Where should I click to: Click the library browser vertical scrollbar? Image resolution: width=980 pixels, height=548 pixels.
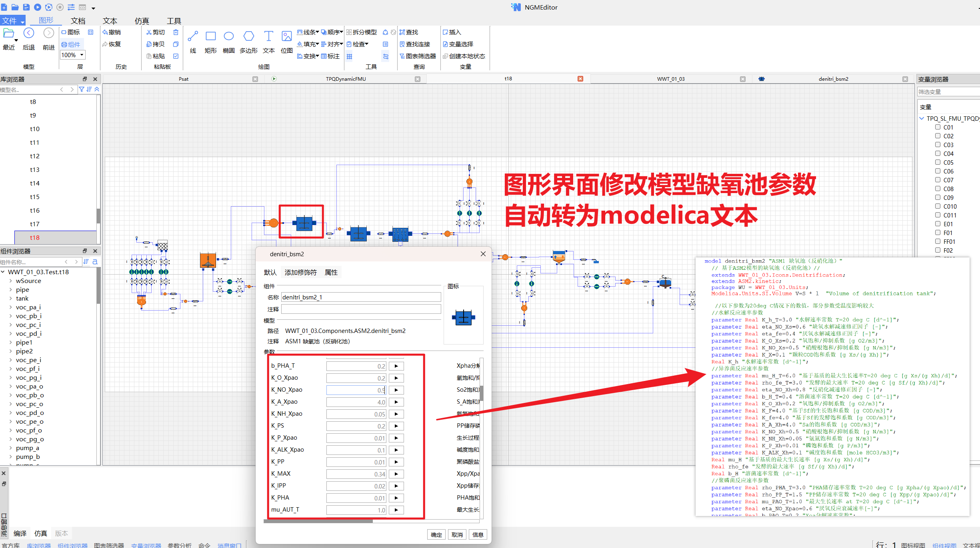[98, 216]
